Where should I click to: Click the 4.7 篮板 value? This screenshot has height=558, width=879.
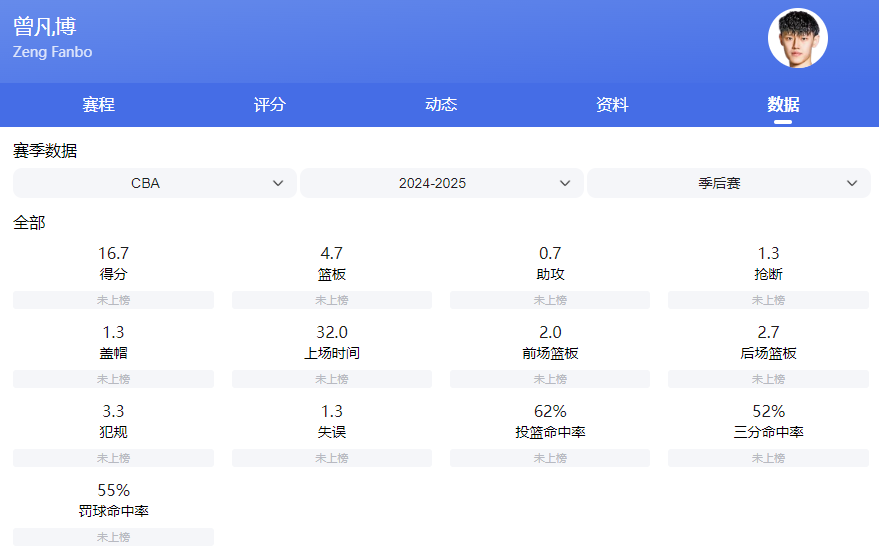point(332,253)
